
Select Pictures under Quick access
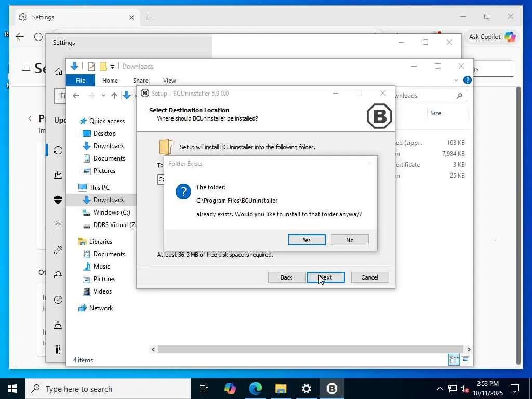99,170
